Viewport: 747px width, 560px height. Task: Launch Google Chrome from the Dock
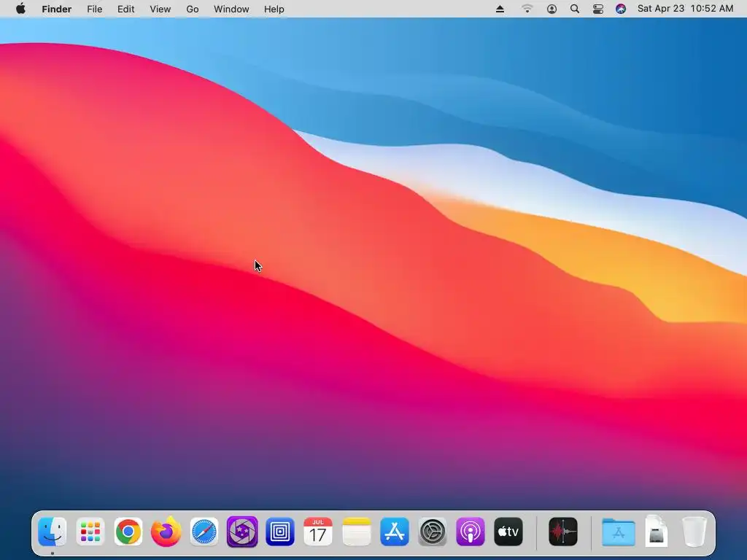pos(128,532)
